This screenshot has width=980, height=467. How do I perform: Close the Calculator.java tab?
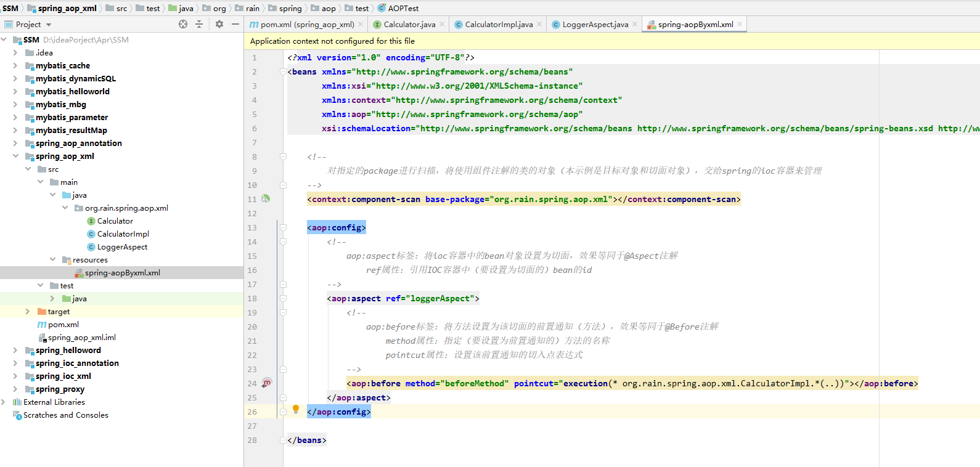[442, 25]
